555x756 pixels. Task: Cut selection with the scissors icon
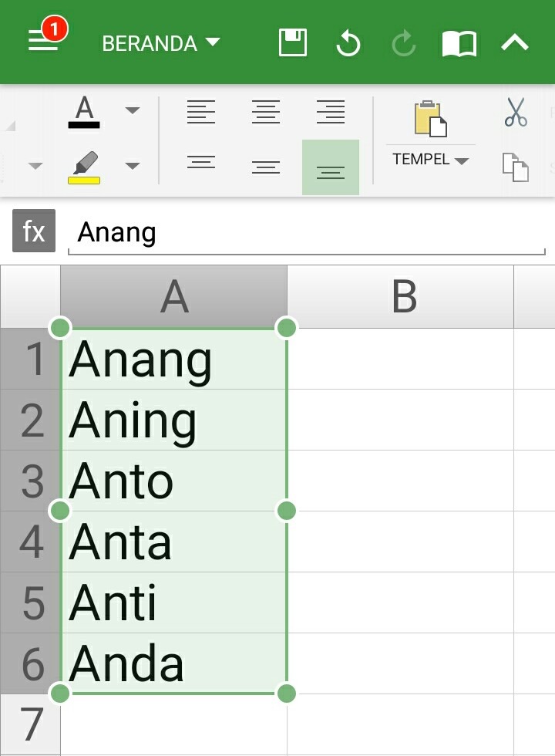coord(516,112)
